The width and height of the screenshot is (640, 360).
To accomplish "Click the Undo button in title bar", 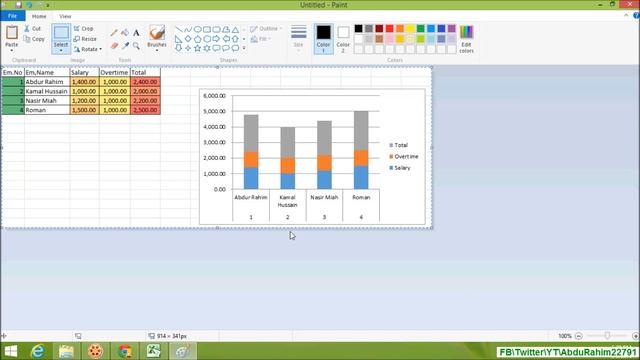I will 29,5.
